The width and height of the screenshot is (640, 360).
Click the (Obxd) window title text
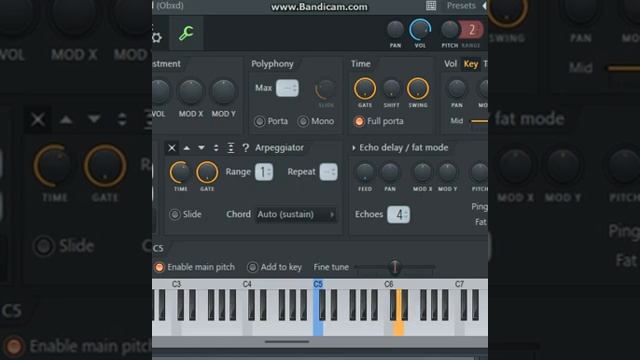click(169, 6)
